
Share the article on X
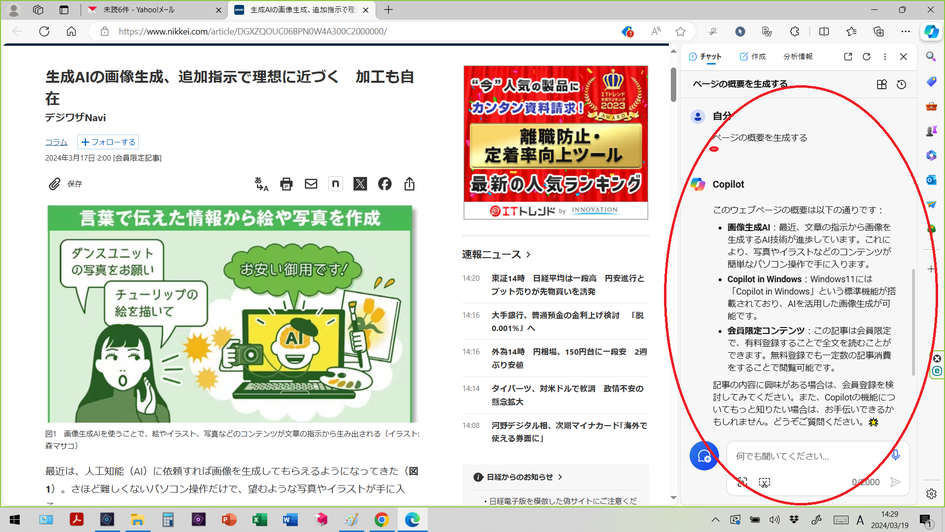360,184
